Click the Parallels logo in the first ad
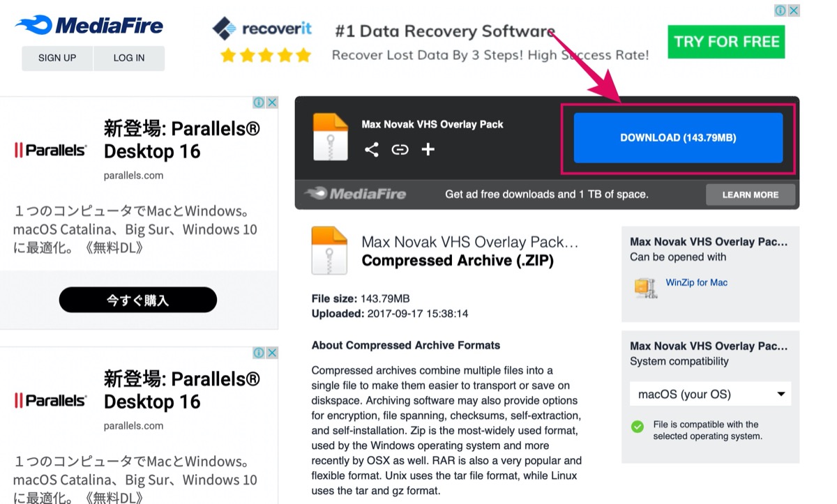Image resolution: width=837 pixels, height=504 pixels. [50, 150]
